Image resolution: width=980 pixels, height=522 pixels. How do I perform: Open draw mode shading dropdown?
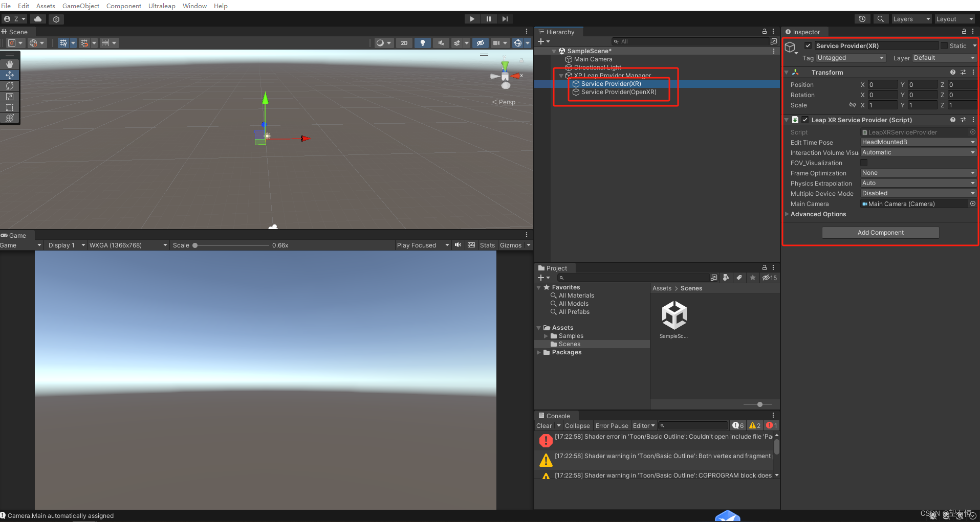pos(383,43)
